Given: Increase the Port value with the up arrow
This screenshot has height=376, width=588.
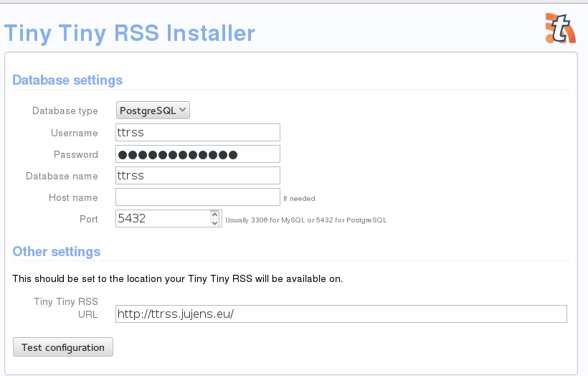Looking at the screenshot, I should [x=215, y=215].
